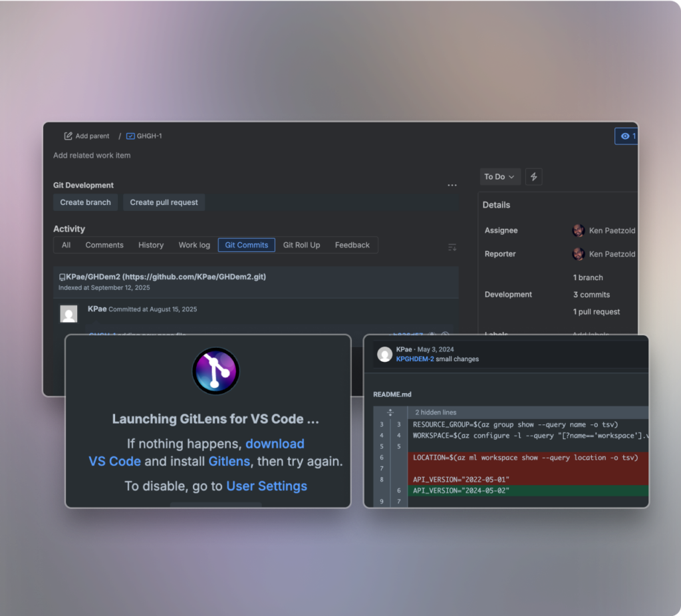
Task: Click the expand-lines icon in the diff gutter
Action: [390, 411]
